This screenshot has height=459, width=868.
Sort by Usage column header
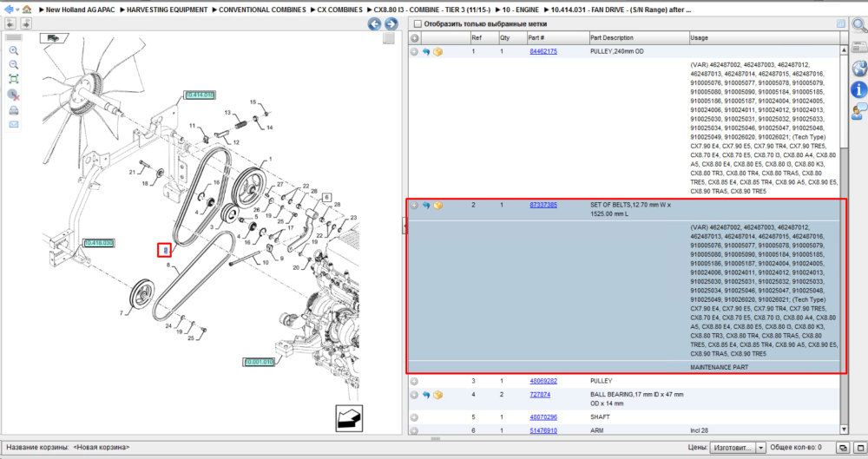click(x=765, y=38)
